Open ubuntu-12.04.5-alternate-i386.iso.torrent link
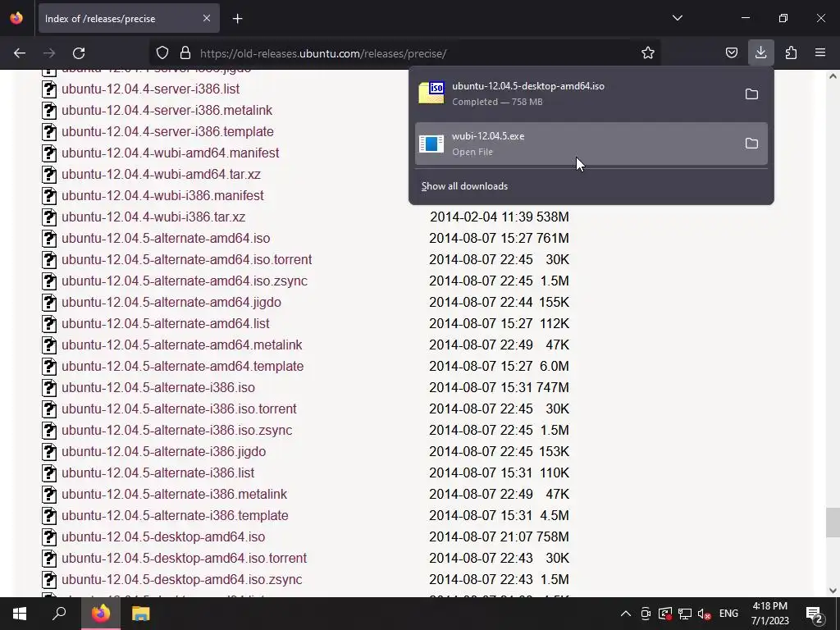 click(179, 409)
